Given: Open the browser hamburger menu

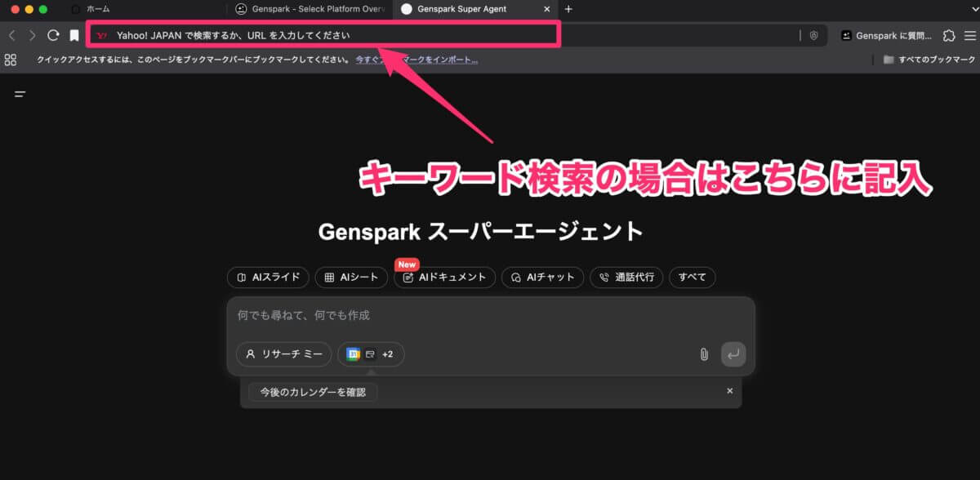Looking at the screenshot, I should coord(969,35).
